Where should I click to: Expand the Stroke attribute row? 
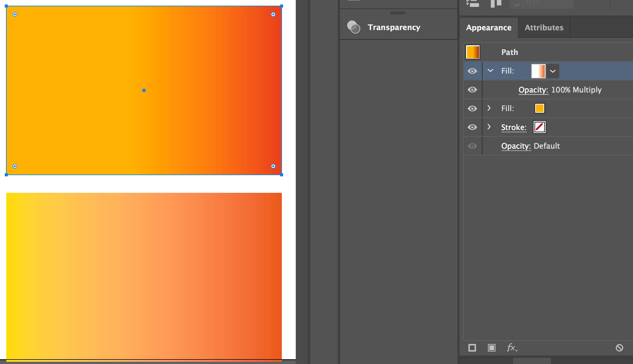coord(489,127)
